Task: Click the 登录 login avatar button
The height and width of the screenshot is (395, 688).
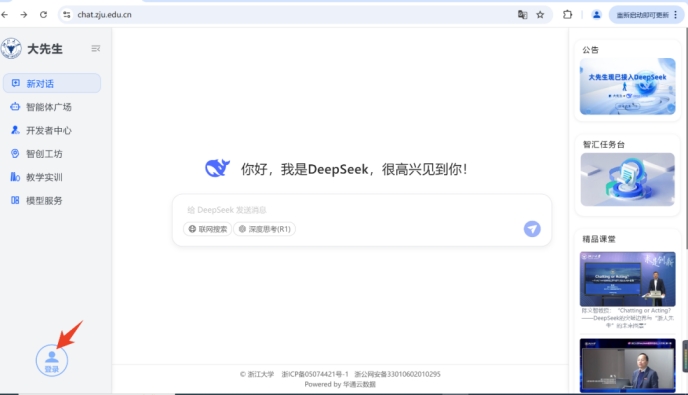Action: tap(52, 361)
